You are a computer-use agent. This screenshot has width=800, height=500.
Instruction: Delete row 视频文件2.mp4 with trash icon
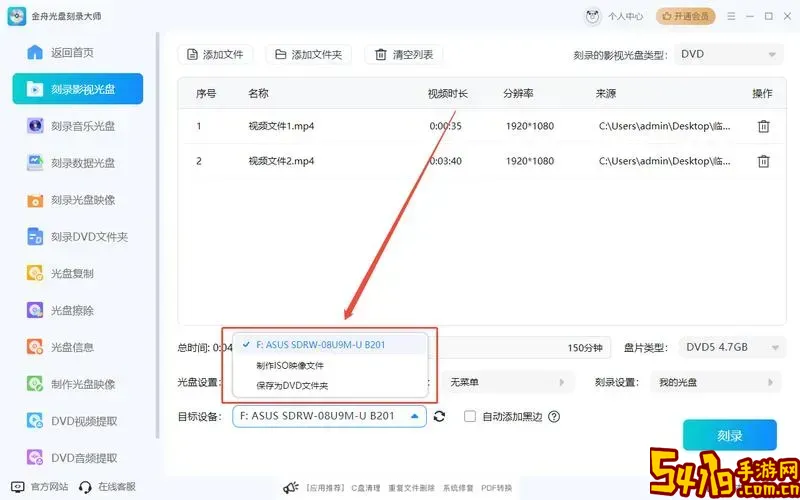click(763, 161)
